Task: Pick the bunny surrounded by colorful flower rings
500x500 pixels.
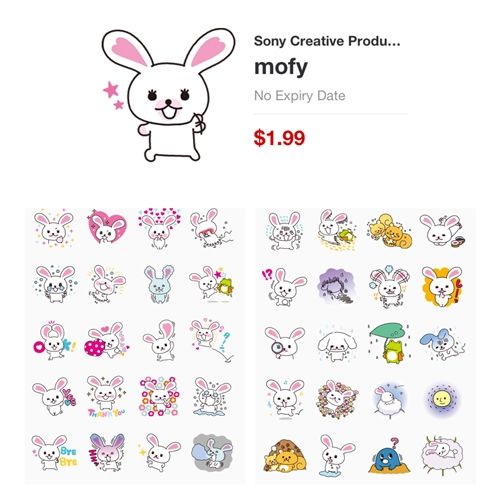Action: point(159,397)
